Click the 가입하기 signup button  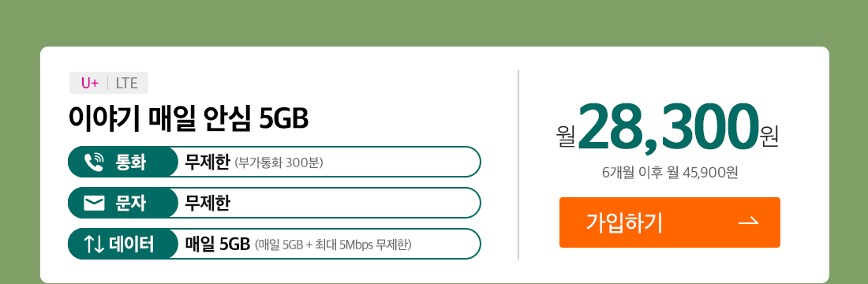coord(669,222)
